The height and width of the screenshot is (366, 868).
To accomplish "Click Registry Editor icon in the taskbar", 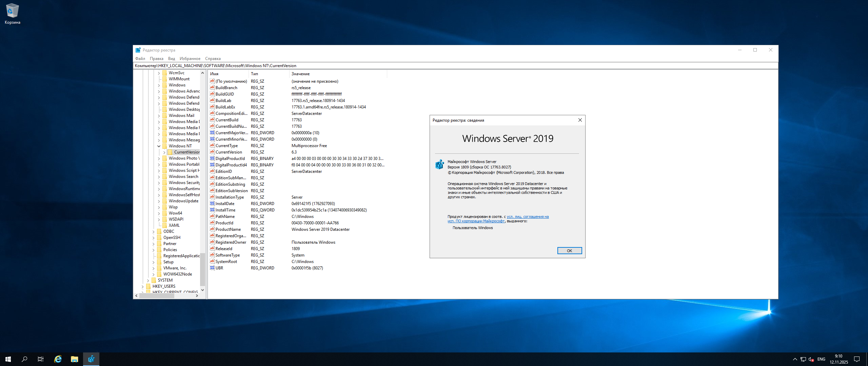I will point(91,359).
